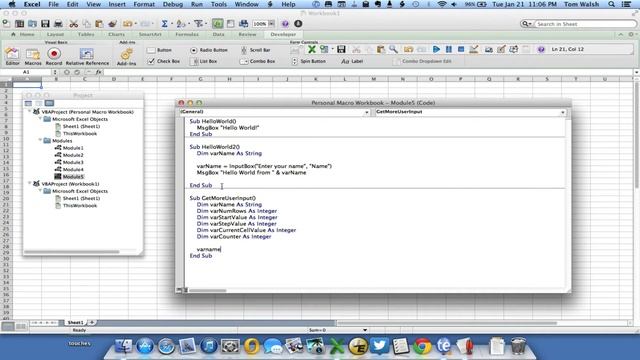Insert a Check Box form control

coord(164,61)
